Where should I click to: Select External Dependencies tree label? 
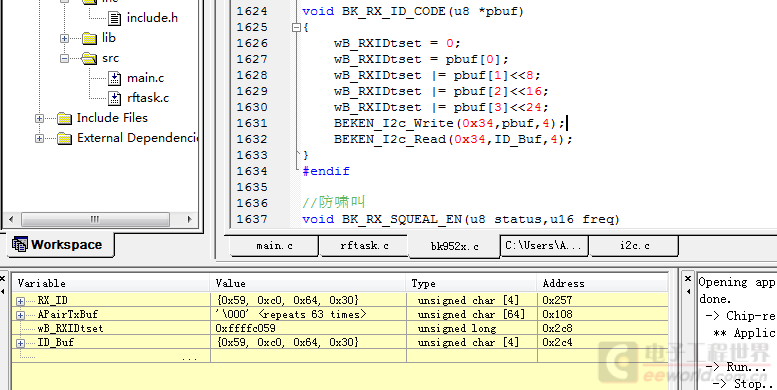pos(137,138)
